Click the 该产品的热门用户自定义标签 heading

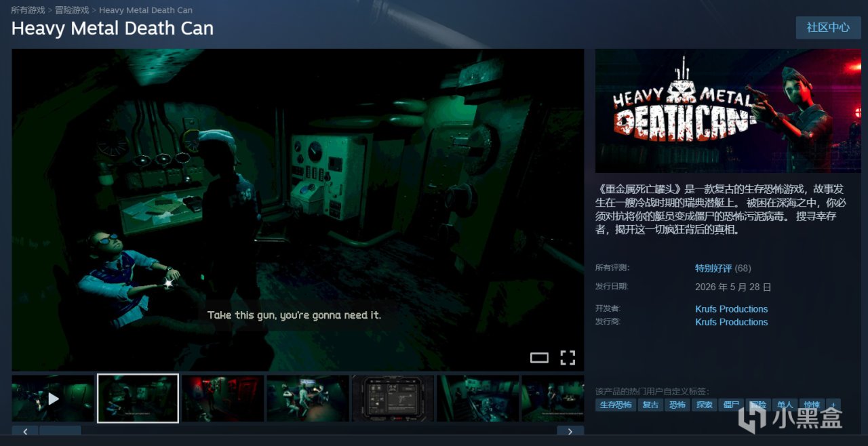pyautogui.click(x=652, y=391)
